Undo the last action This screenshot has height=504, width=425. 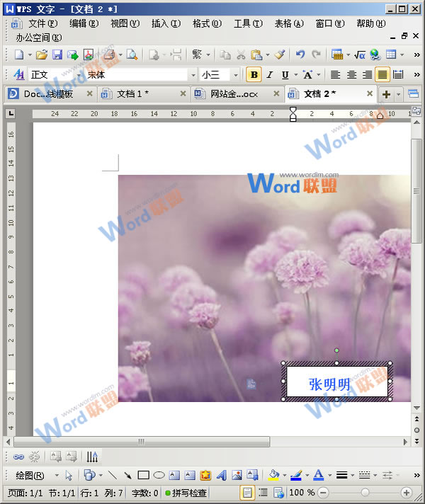(300, 55)
